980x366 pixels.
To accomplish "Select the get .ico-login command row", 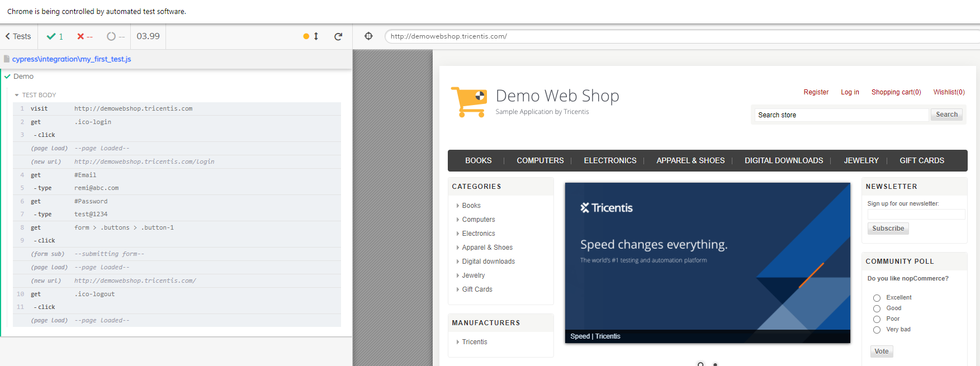I will (177, 122).
